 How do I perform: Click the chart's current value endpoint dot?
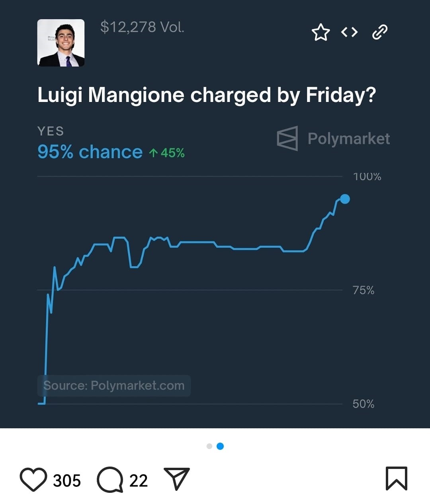click(x=345, y=199)
